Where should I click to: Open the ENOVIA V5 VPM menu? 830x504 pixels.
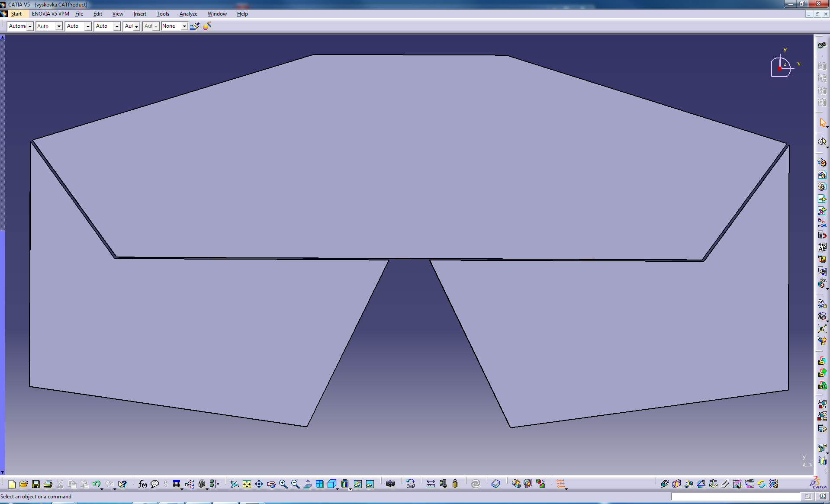click(50, 14)
